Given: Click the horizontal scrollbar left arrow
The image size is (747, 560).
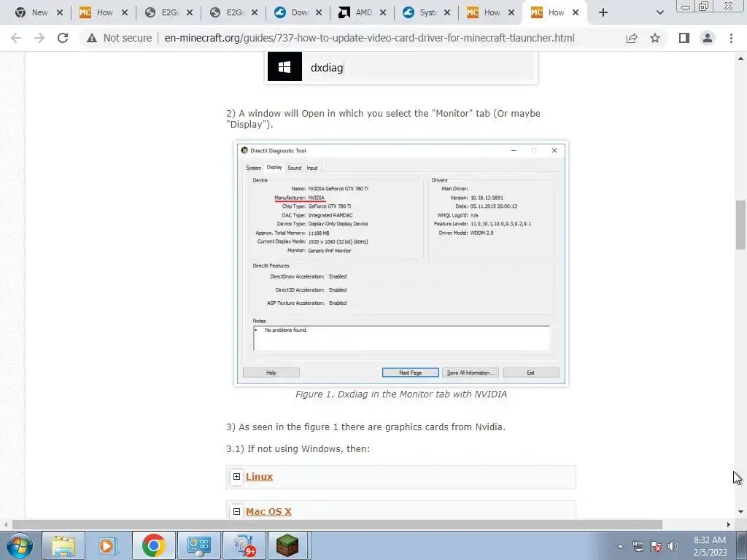Looking at the screenshot, I should point(6,525).
